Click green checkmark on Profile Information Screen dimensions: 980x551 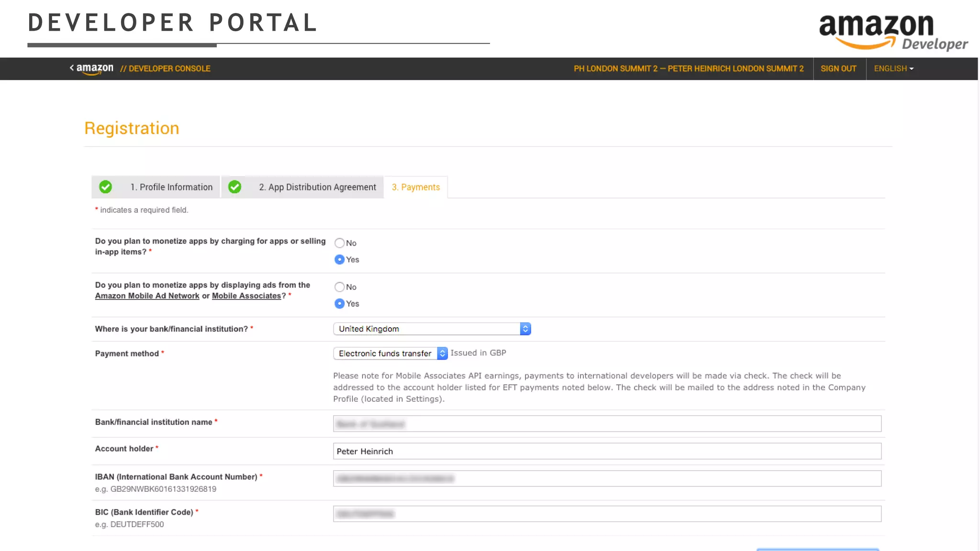[x=106, y=187]
